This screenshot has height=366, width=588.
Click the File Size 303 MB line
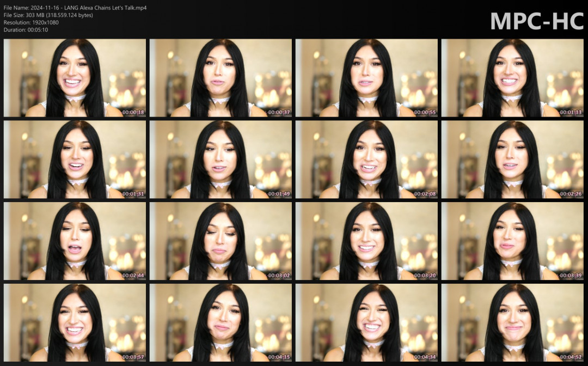click(48, 15)
